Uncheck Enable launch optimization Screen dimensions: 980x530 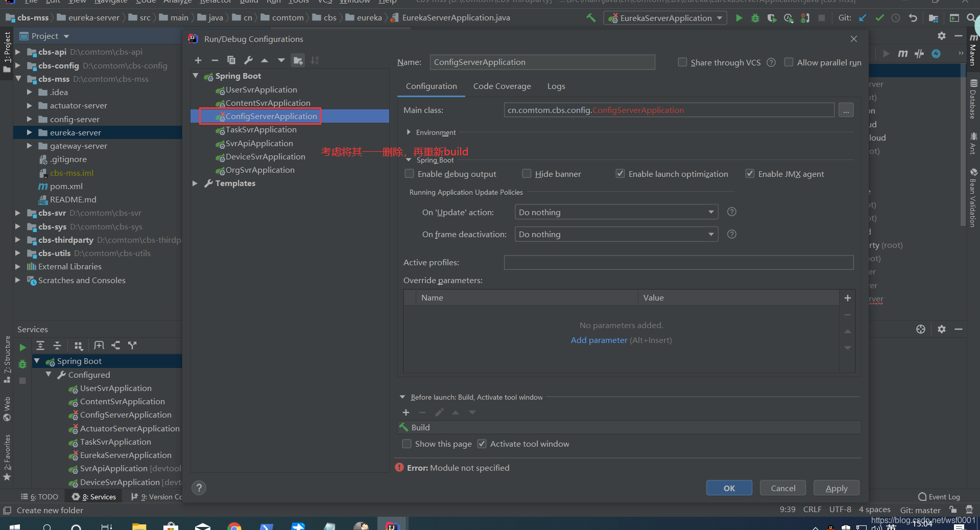tap(620, 174)
